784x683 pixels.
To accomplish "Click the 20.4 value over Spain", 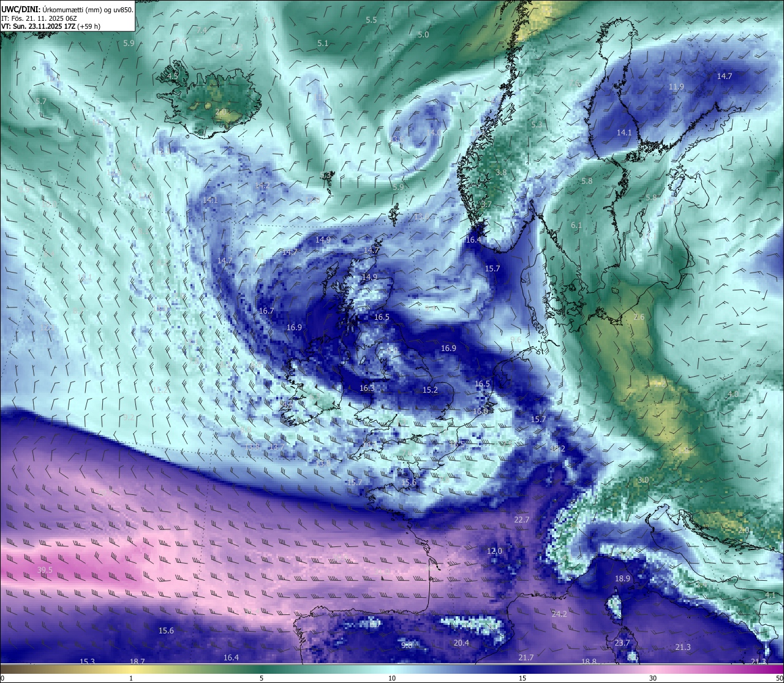I will 461,643.
